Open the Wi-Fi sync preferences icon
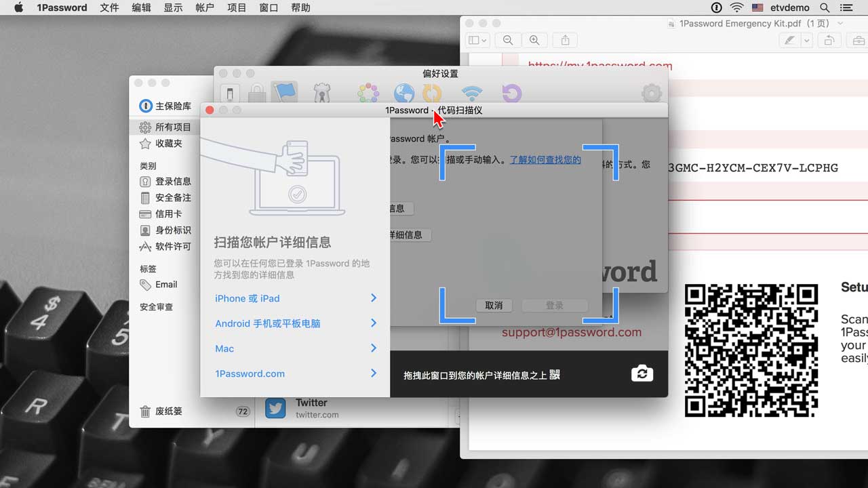The image size is (868, 488). coord(471,93)
